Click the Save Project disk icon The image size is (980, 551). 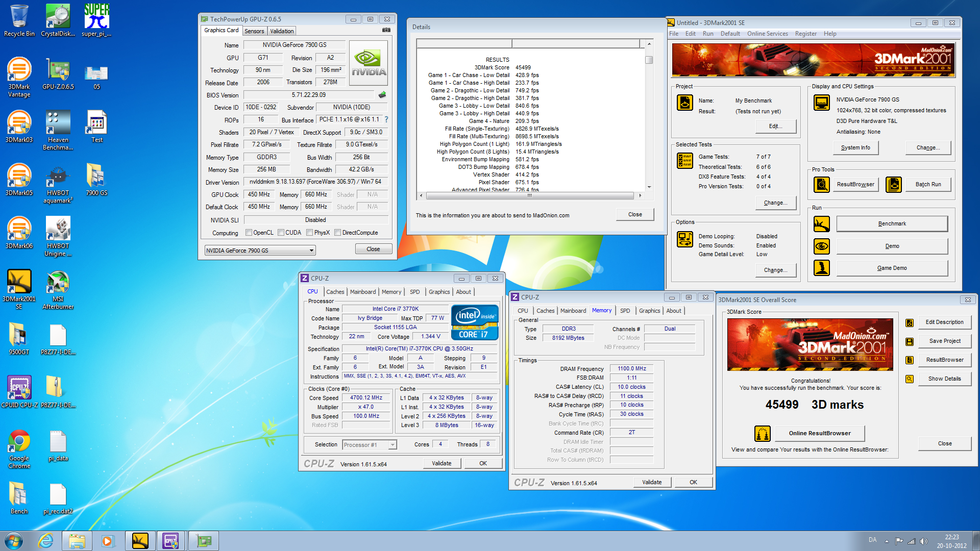coord(910,341)
